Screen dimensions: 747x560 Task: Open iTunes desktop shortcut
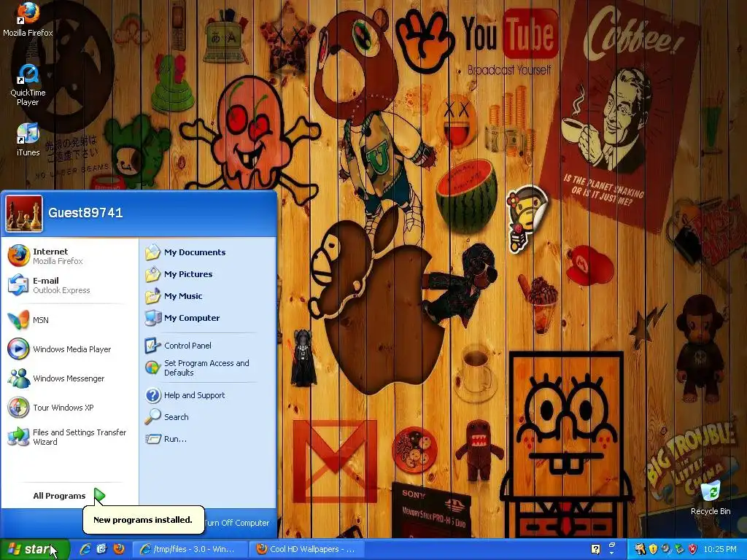pyautogui.click(x=28, y=139)
